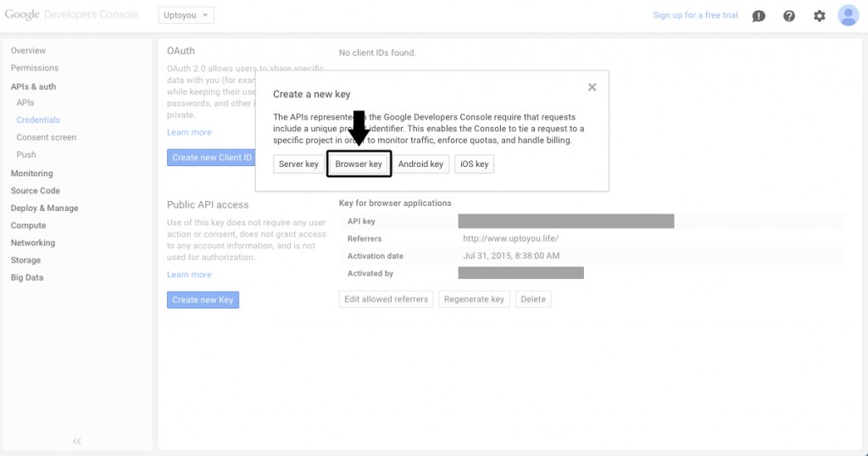Viewport: 868px width, 456px height.
Task: Close the Create a new key dialog
Action: click(x=592, y=87)
